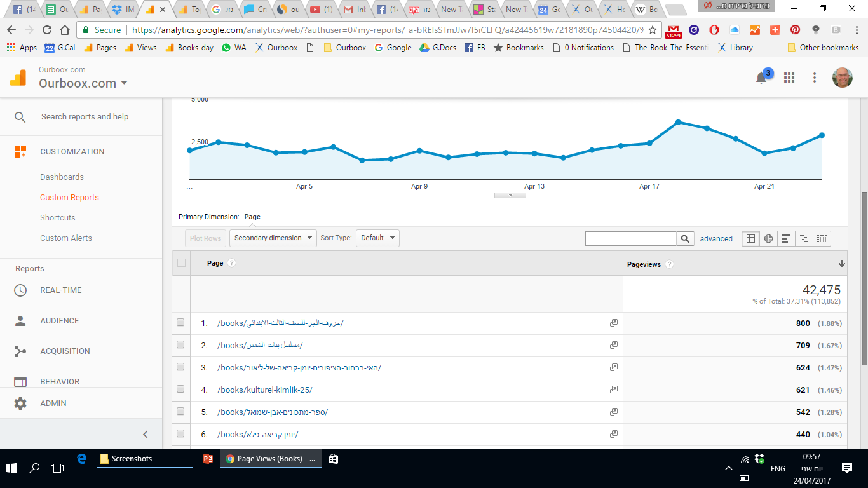868x488 pixels.
Task: Open the Google apps grid icon
Action: pyautogui.click(x=789, y=78)
